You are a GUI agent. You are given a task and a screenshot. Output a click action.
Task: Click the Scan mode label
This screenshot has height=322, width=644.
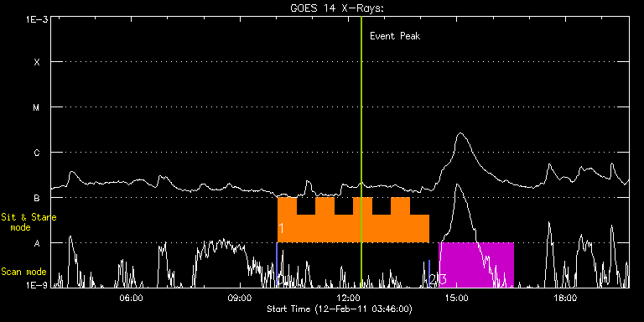coord(23,272)
